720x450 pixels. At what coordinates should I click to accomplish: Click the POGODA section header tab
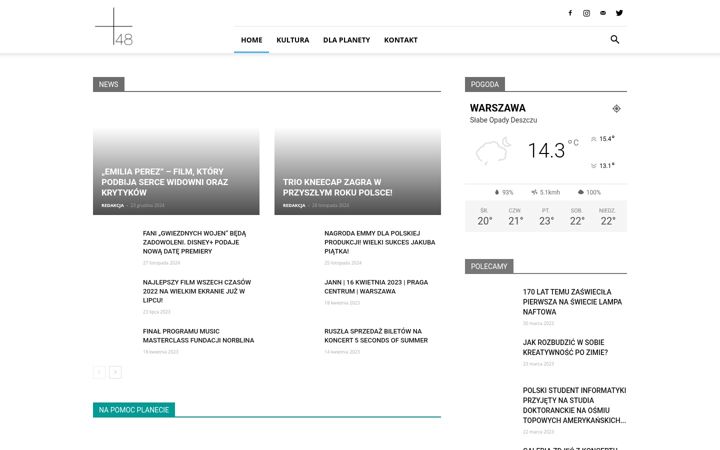coord(484,84)
